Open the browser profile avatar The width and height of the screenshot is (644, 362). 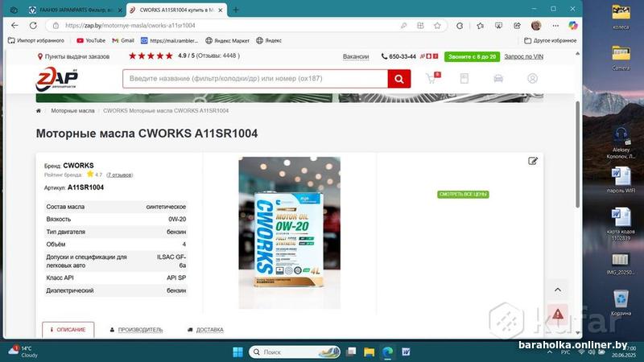point(536,26)
